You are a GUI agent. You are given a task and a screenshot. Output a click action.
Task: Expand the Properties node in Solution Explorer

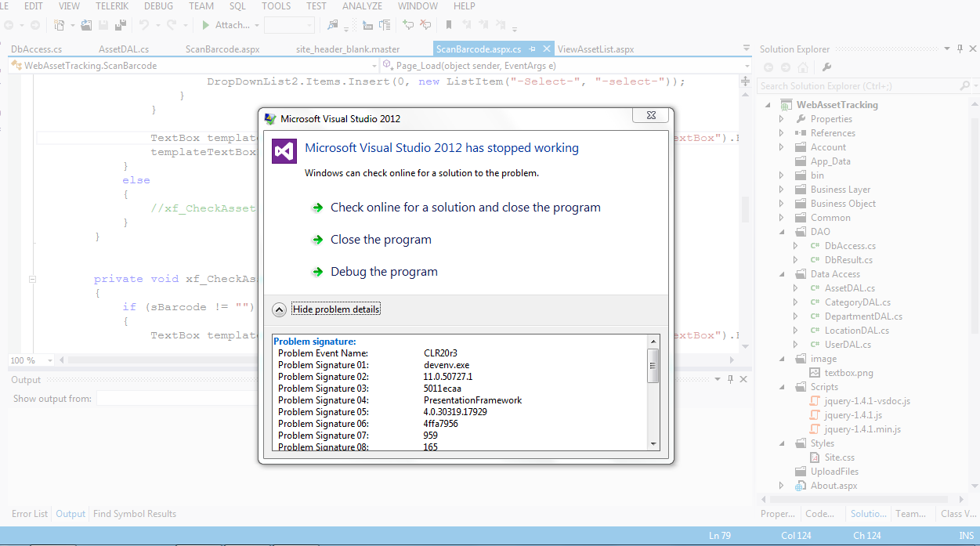point(781,119)
